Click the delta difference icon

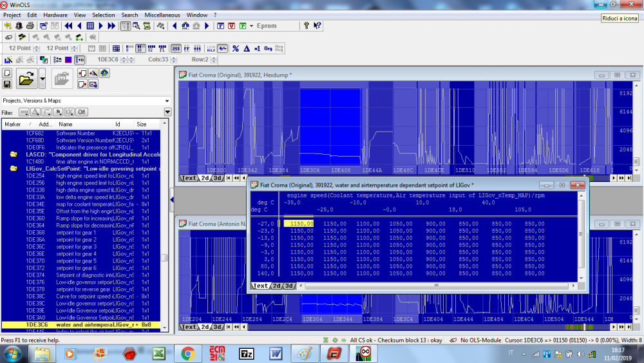(x=247, y=48)
